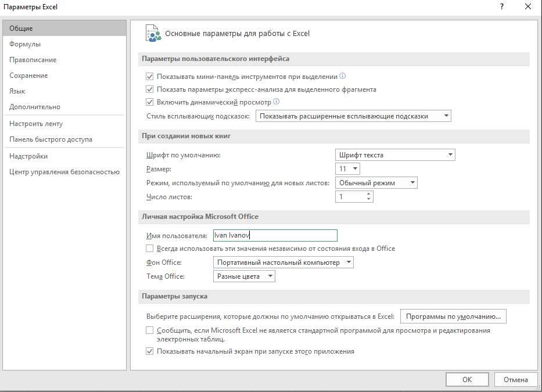Open the help question mark button
Viewport: 542px width, 392px height.
[502, 6]
